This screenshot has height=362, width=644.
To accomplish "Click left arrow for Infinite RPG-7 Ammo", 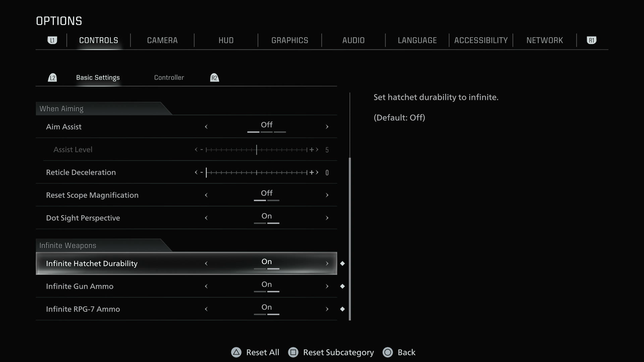I will tap(206, 309).
